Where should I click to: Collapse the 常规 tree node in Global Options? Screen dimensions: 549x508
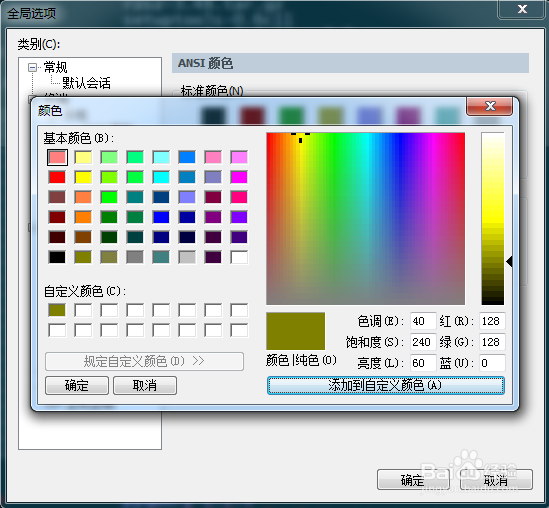pos(33,67)
